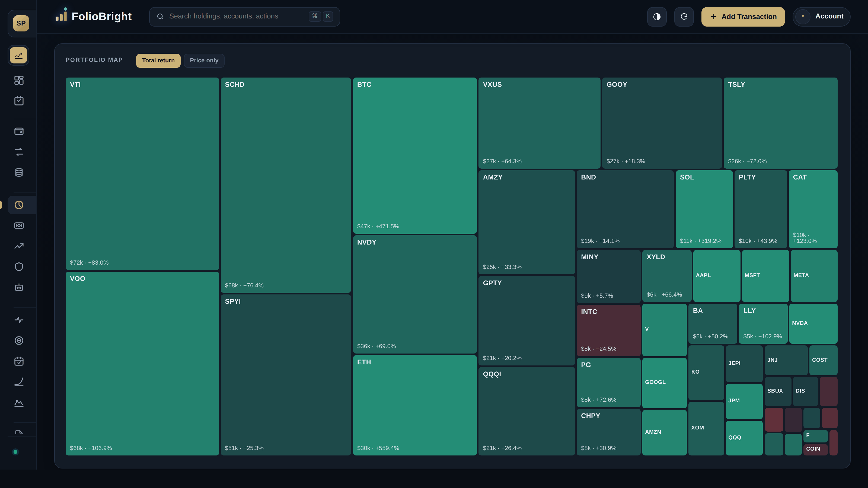868x488 pixels.
Task: Select the SOL holding tile
Action: (x=704, y=209)
